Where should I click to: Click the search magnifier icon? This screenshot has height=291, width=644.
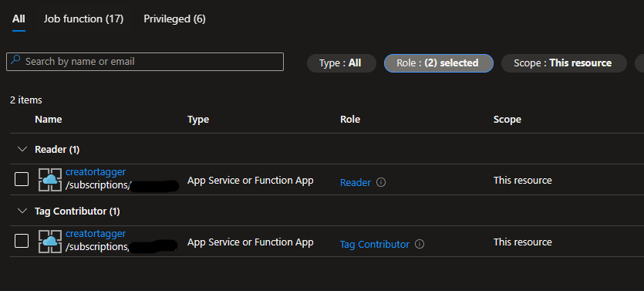coord(15,61)
